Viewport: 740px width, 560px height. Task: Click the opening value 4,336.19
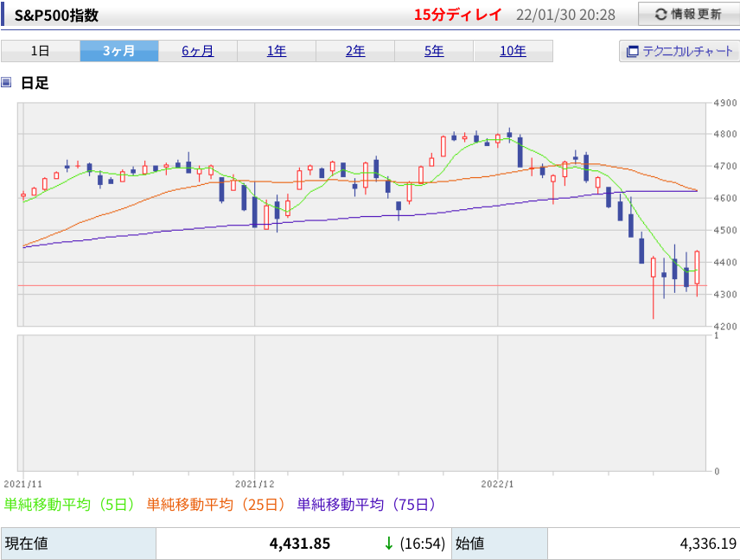(708, 544)
